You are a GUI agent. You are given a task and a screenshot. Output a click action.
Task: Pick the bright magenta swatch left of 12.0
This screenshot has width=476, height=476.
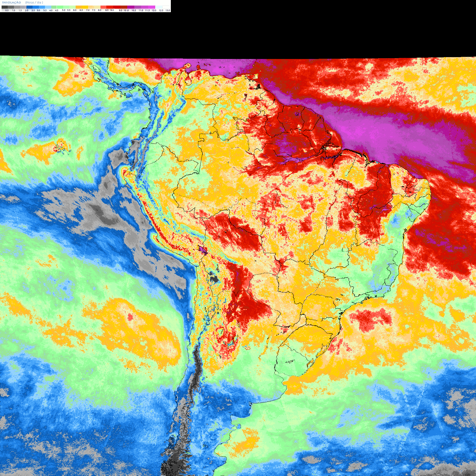pyautogui.click(x=152, y=7)
